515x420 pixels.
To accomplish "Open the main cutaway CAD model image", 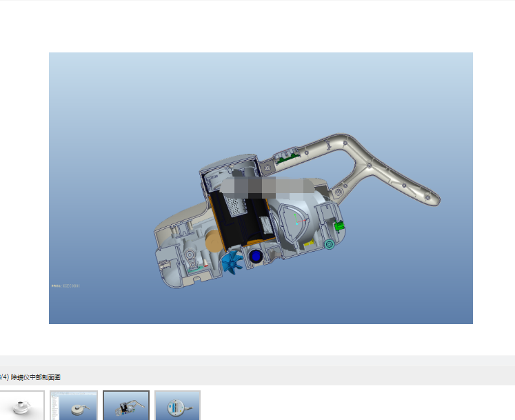I will [x=261, y=188].
